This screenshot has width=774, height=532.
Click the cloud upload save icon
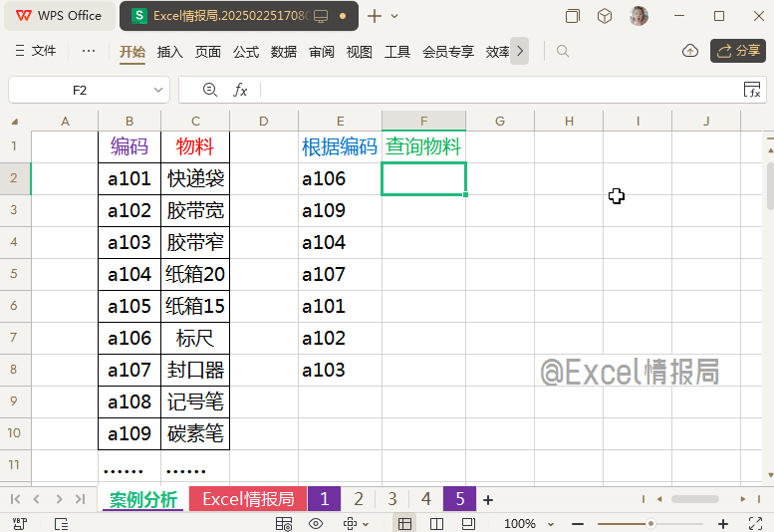pyautogui.click(x=690, y=51)
